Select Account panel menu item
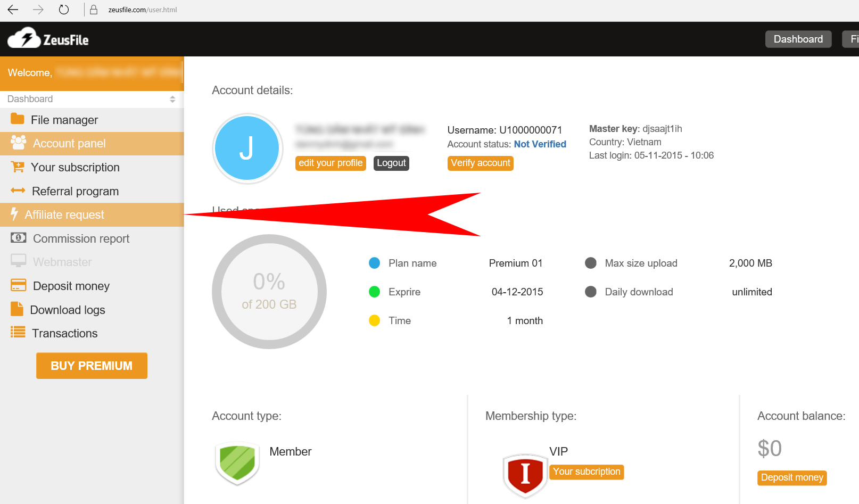Viewport: 859px width, 504px height. (92, 144)
